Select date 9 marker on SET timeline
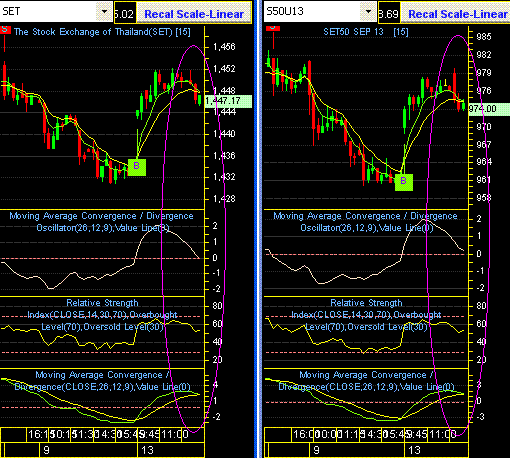Image resolution: width=510 pixels, height=458 pixels. [46, 450]
